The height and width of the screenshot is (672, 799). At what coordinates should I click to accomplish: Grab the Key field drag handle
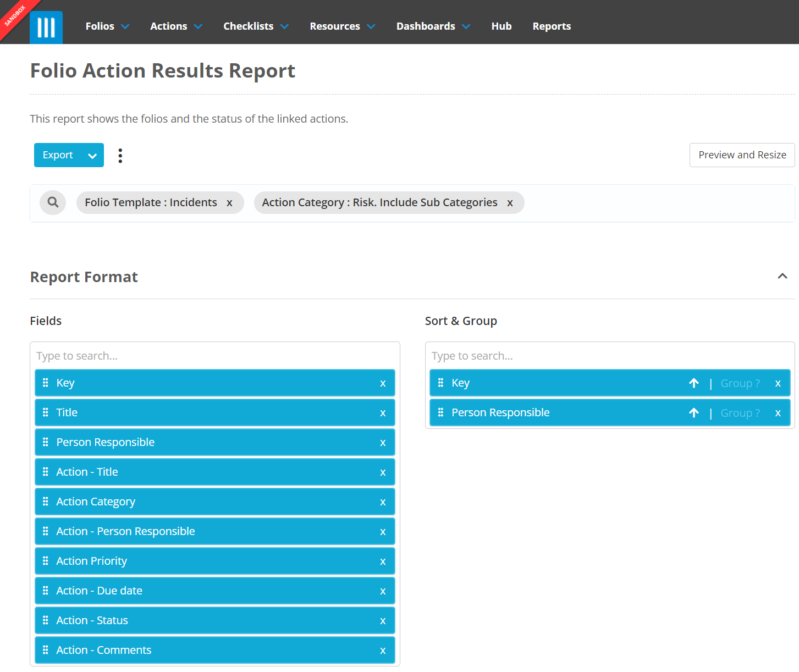coord(46,383)
